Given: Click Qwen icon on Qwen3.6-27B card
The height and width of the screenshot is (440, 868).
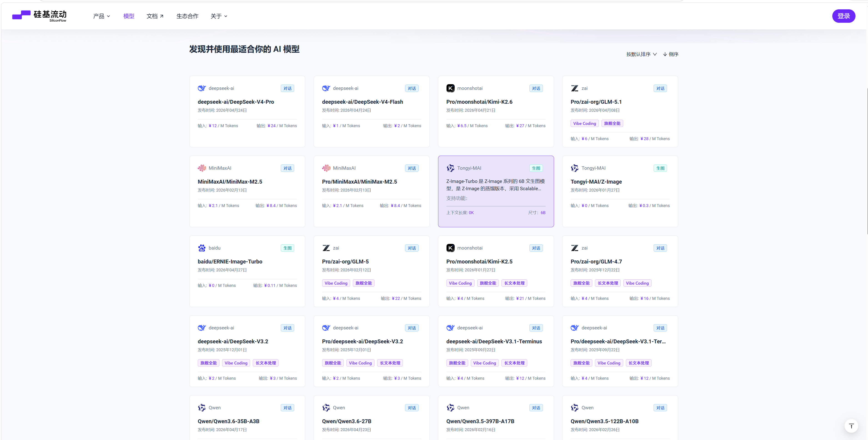Looking at the screenshot, I should 326,408.
